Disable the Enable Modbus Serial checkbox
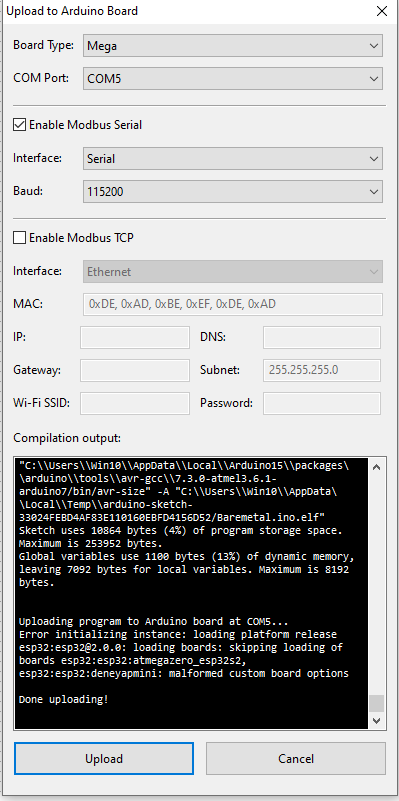Screen dimensions: 399x801 tap(19, 125)
